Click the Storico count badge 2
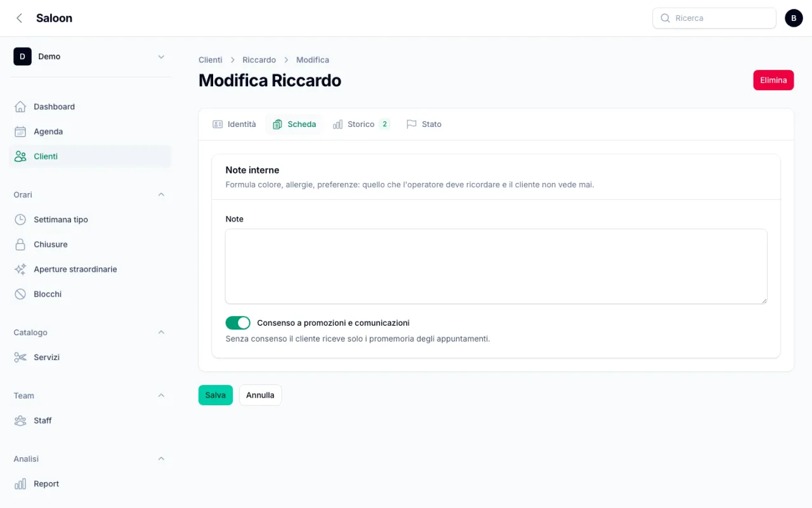812x508 pixels. coord(384,124)
